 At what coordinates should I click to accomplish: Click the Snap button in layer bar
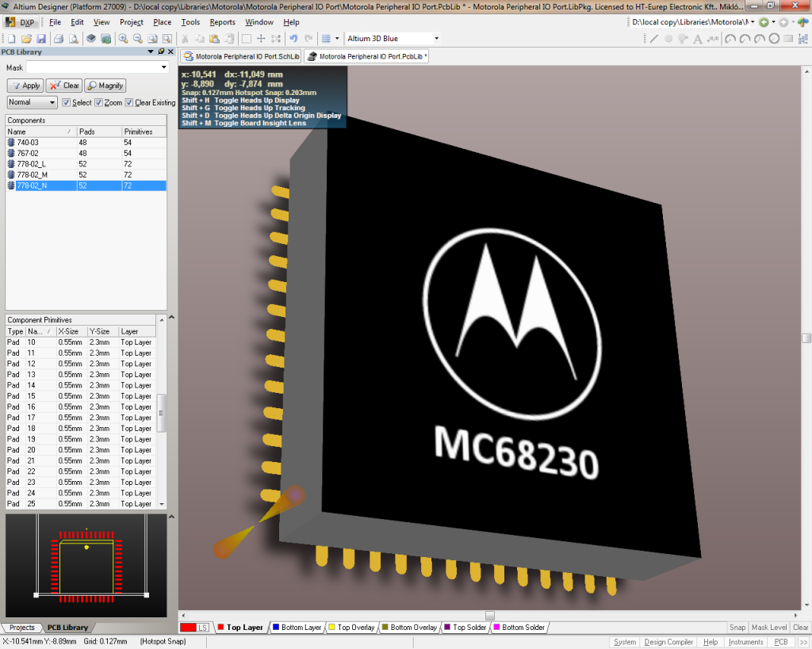coord(737,628)
